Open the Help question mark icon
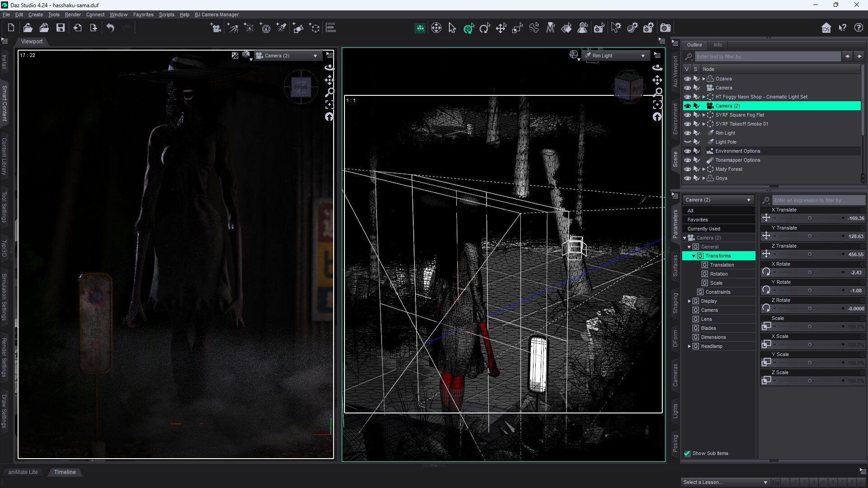Screen dimensions: 868x488 tap(859, 28)
